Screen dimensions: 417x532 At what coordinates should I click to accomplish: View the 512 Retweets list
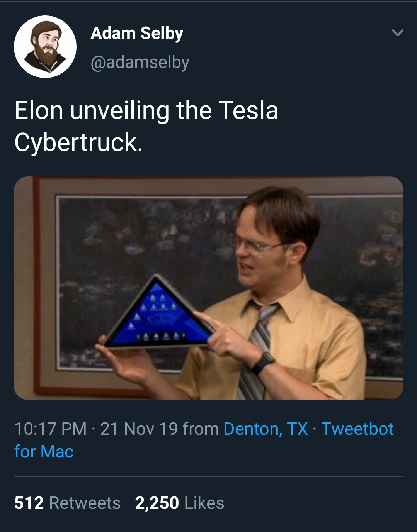67,503
